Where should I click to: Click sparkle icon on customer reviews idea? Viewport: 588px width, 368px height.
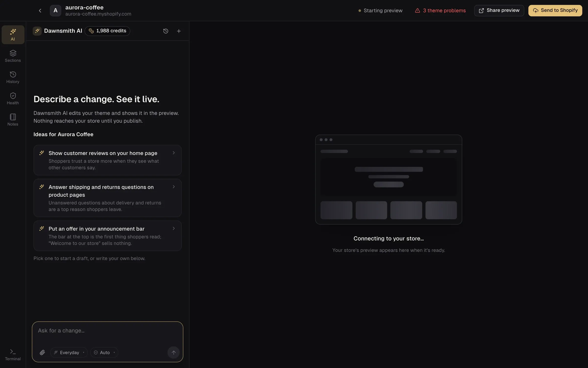pyautogui.click(x=42, y=153)
